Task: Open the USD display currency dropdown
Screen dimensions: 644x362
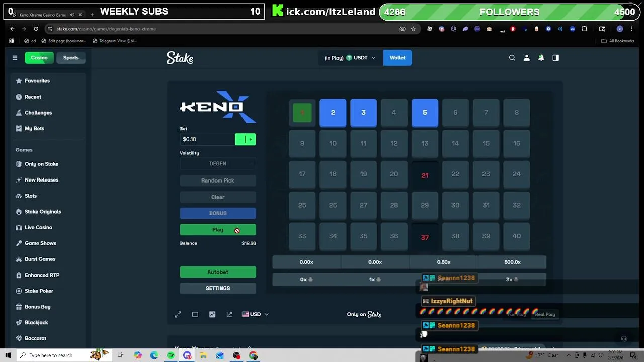Action: click(255, 314)
